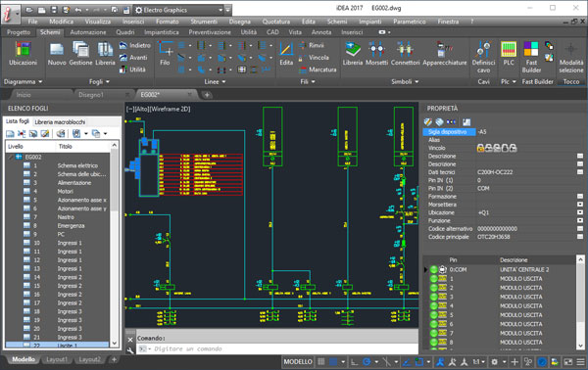Switch to the Progetto ribbon tab
Image resolution: width=588 pixels, height=370 pixels.
point(19,32)
